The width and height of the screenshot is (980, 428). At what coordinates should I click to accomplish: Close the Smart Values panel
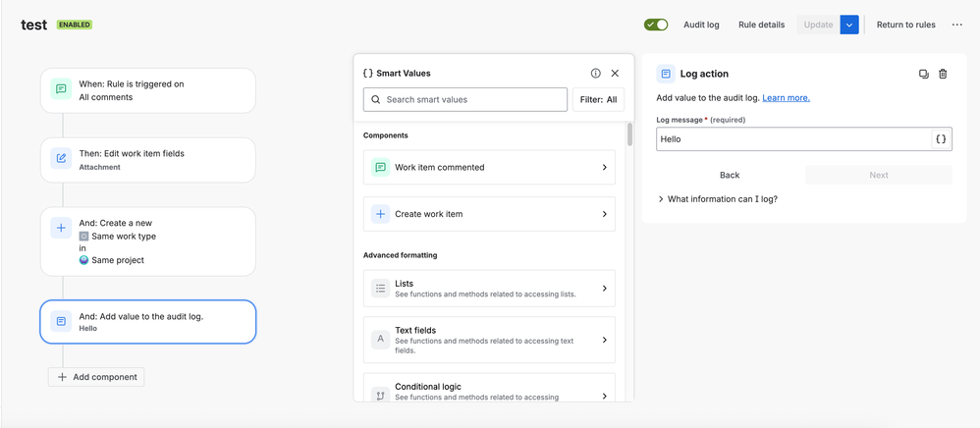615,74
